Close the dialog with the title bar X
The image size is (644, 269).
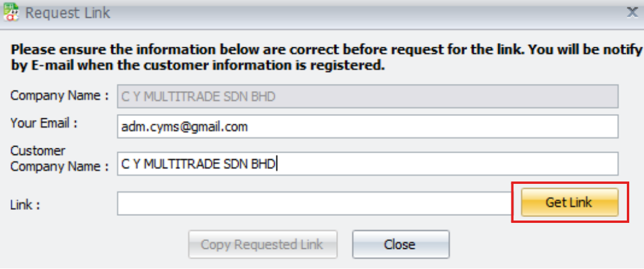(x=632, y=13)
